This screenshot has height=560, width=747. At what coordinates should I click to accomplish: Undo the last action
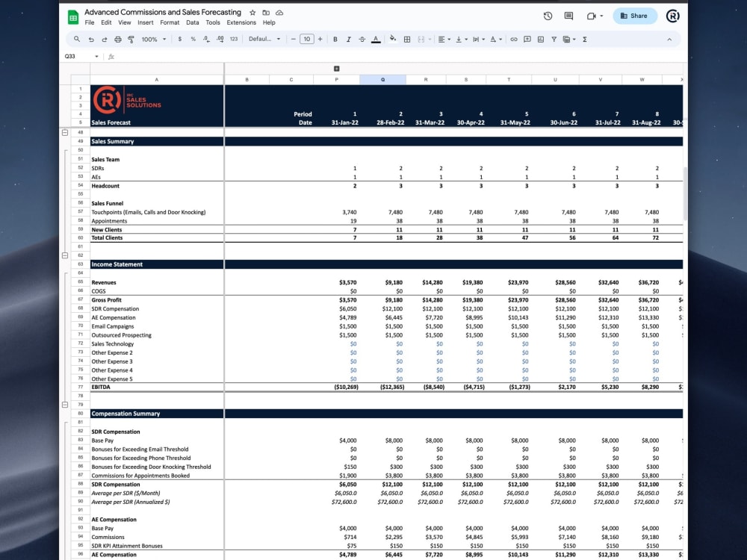pyautogui.click(x=91, y=40)
